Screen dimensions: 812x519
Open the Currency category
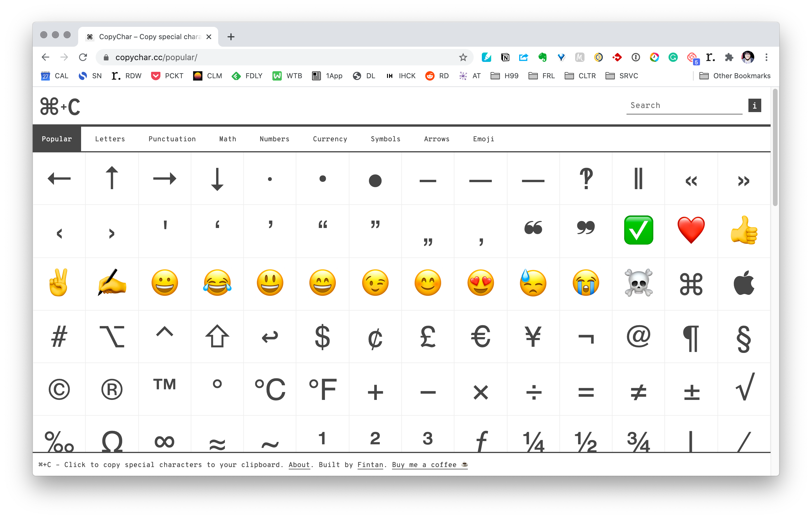coord(330,138)
